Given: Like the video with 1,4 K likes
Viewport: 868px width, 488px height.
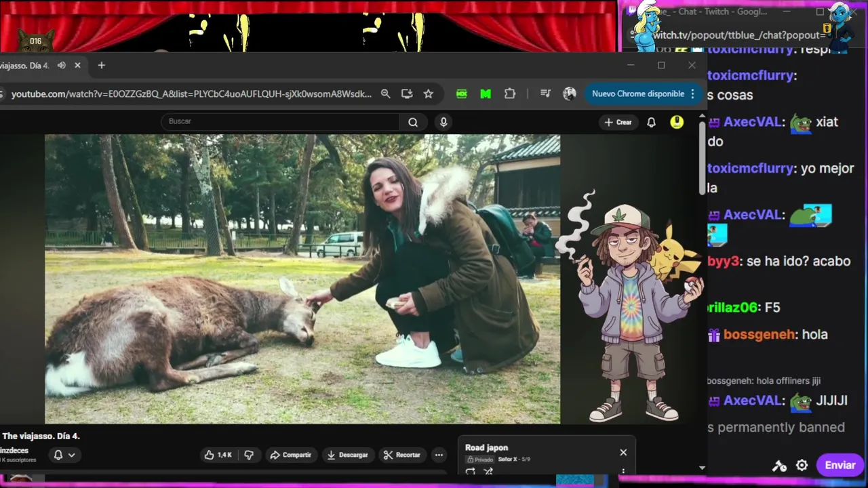Looking at the screenshot, I should 218,455.
